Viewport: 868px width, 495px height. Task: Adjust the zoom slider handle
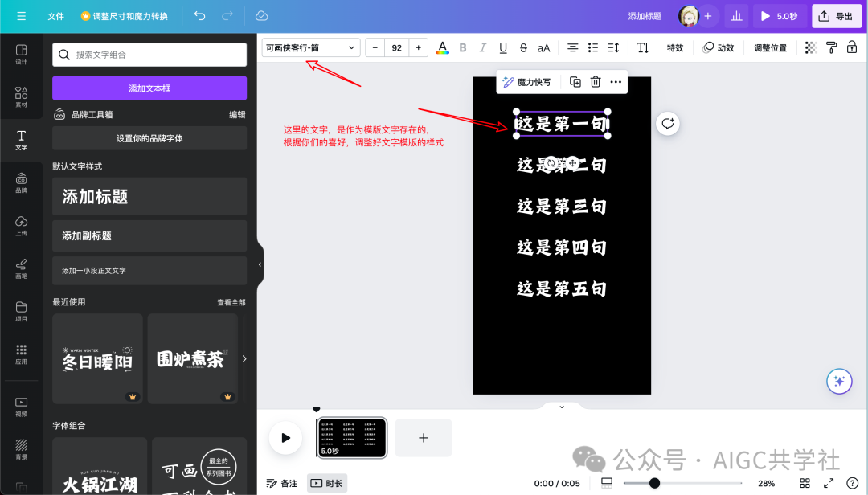[654, 483]
